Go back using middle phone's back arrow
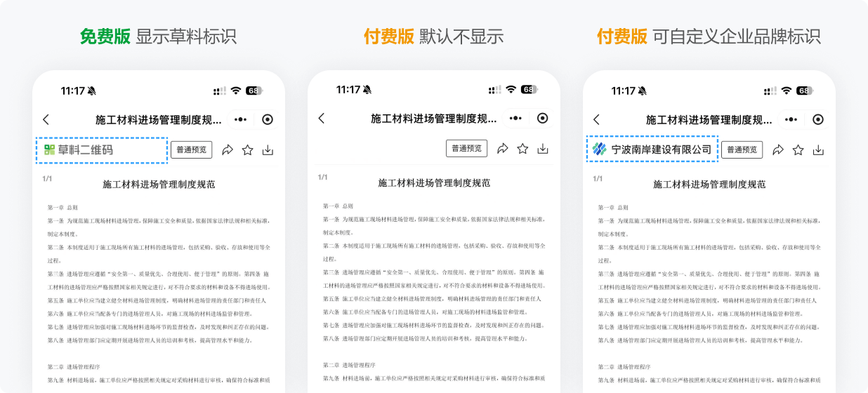Viewport: 868px width, 393px height. pos(322,119)
